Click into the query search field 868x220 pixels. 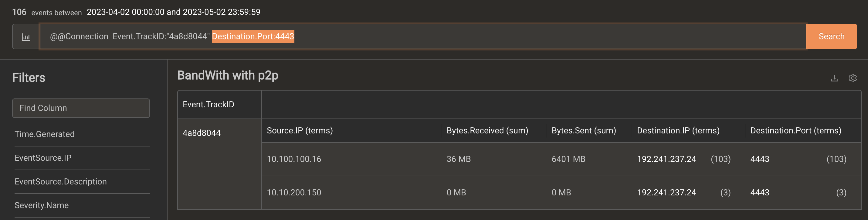click(423, 36)
